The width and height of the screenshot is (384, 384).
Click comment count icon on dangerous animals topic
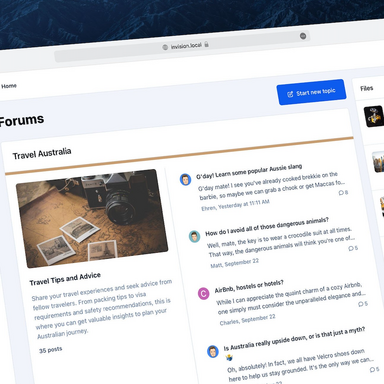click(x=351, y=248)
